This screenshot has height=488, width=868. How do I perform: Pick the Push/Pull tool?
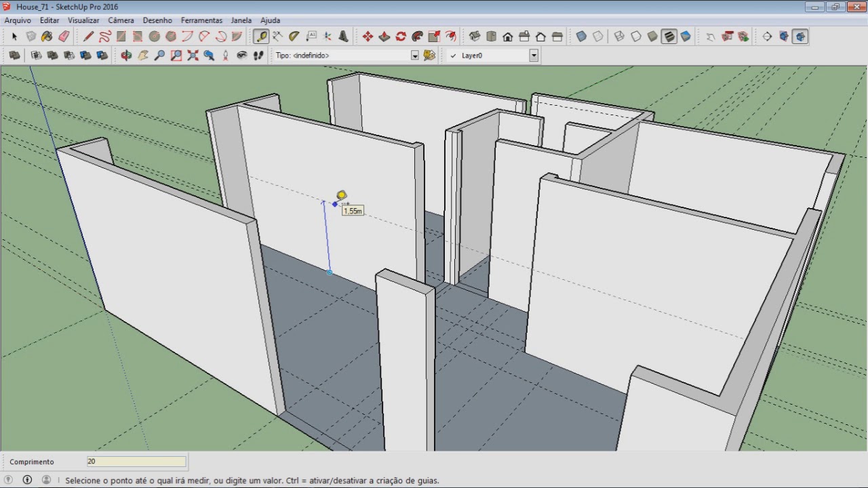click(x=384, y=37)
